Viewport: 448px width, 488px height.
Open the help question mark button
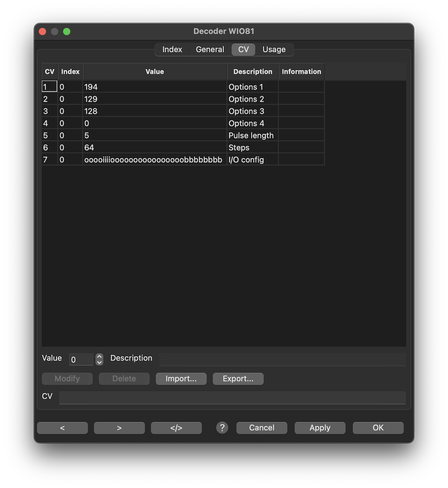(222, 428)
